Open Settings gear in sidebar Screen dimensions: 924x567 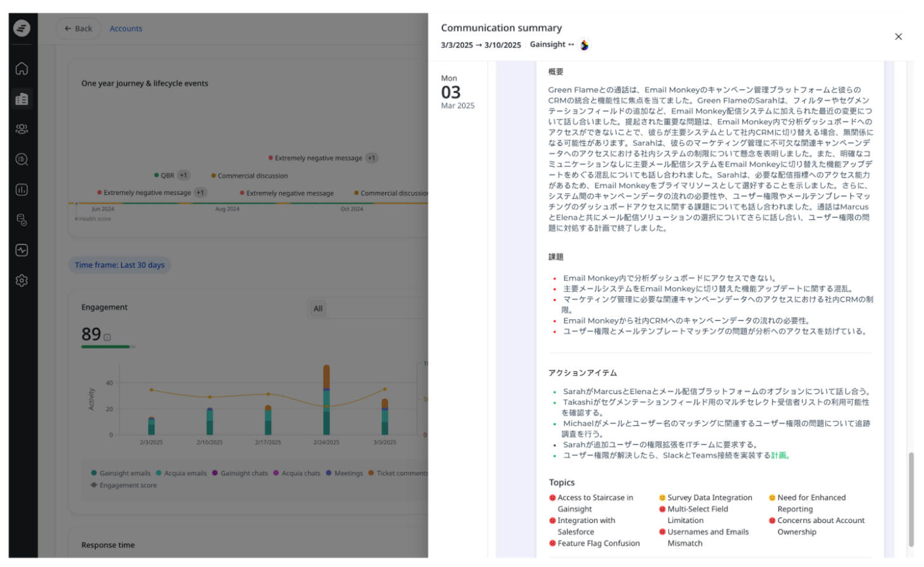[x=22, y=281]
